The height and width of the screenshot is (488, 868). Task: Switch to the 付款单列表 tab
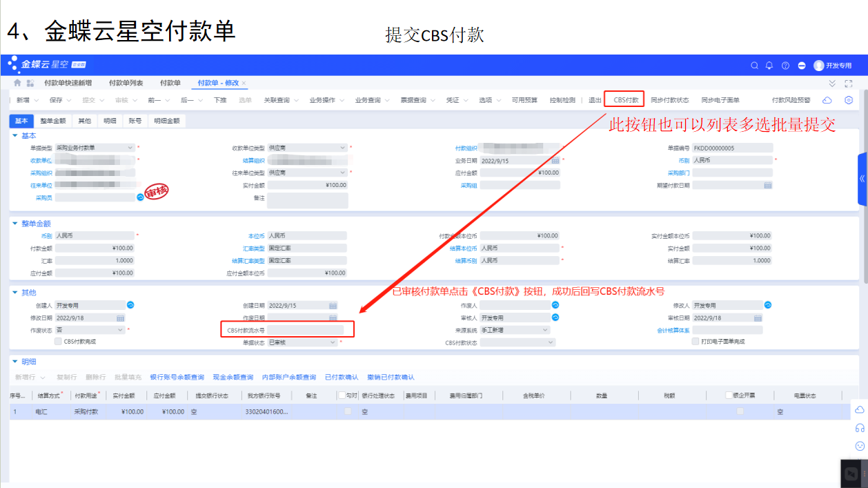coord(126,83)
